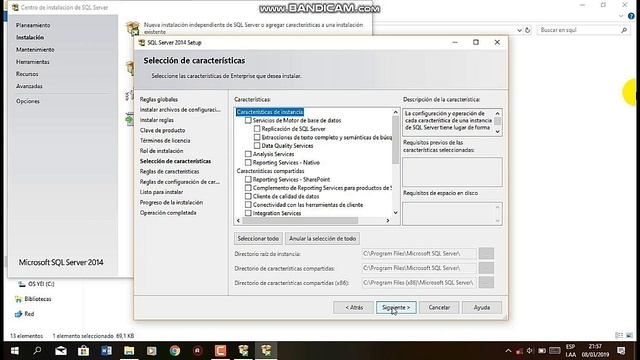The height and width of the screenshot is (360, 640).
Task: Check Extracciones de texto completo y semánticas
Action: 257,137
